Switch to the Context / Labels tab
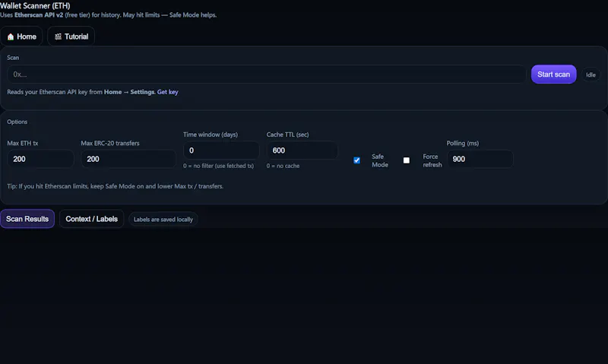 [x=91, y=219]
